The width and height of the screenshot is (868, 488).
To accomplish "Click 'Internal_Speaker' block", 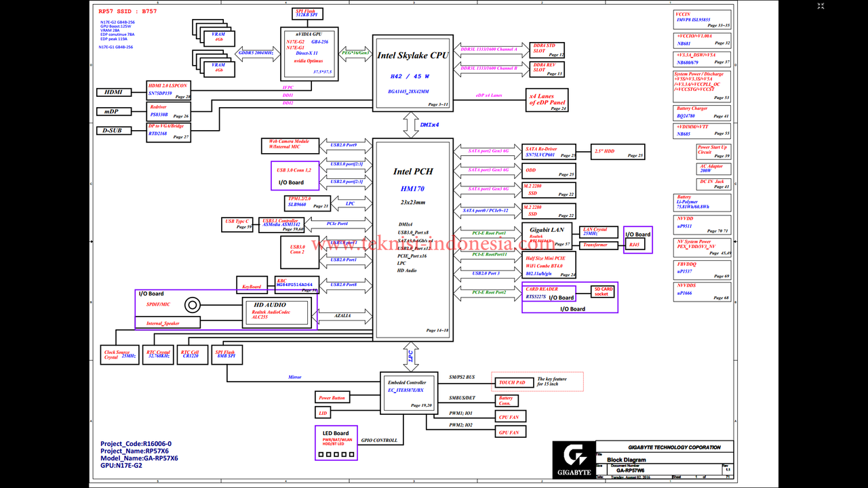I will (167, 323).
